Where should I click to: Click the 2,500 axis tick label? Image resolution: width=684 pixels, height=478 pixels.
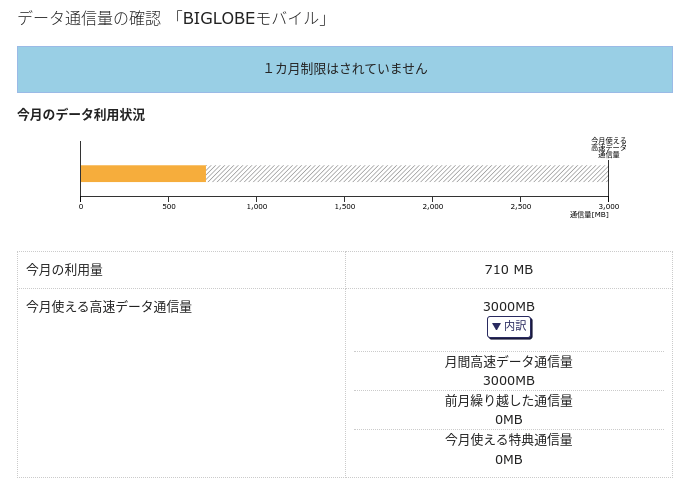(x=521, y=207)
